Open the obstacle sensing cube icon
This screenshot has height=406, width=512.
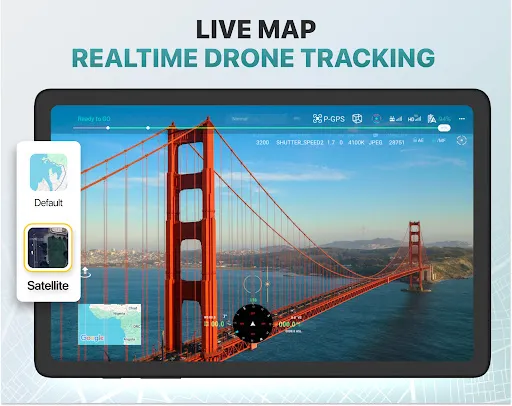click(357, 119)
